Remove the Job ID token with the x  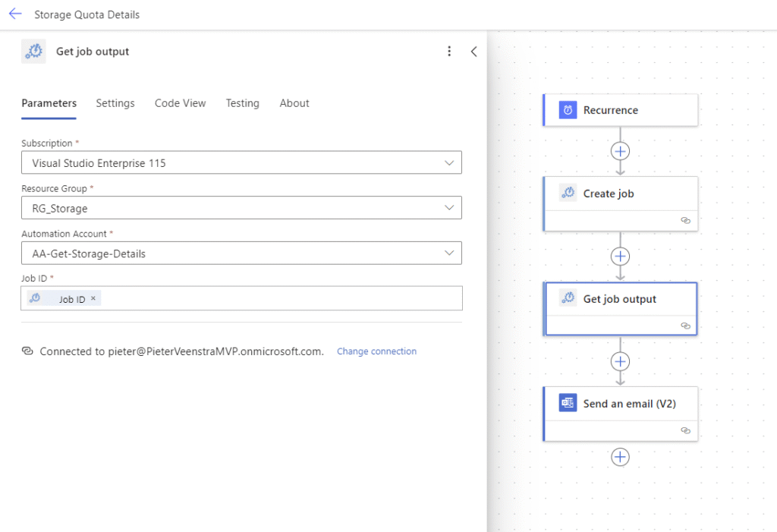tap(93, 298)
